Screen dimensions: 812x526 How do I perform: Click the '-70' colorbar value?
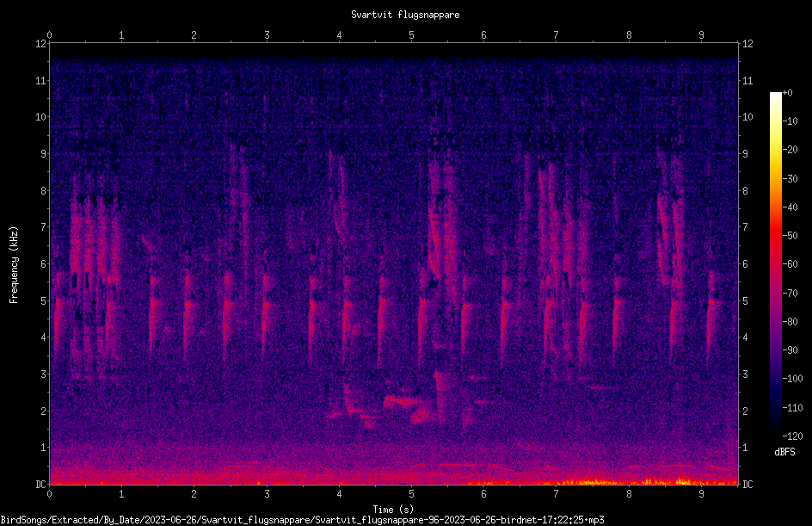click(790, 294)
